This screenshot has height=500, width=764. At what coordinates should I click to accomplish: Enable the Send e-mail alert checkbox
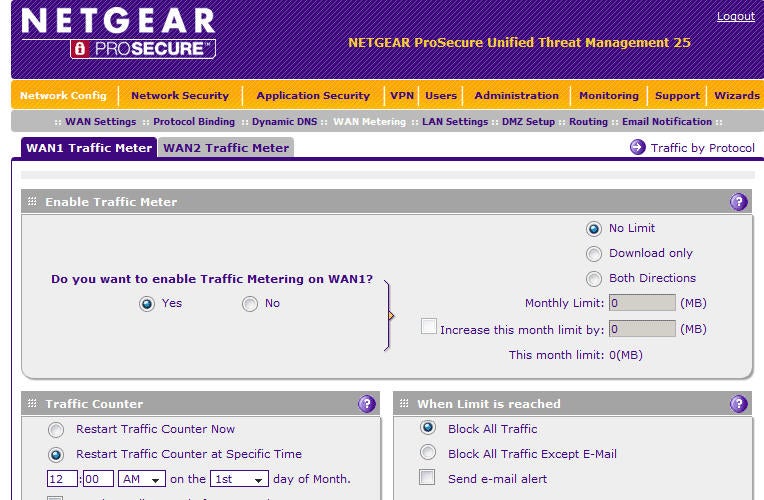coord(427,477)
